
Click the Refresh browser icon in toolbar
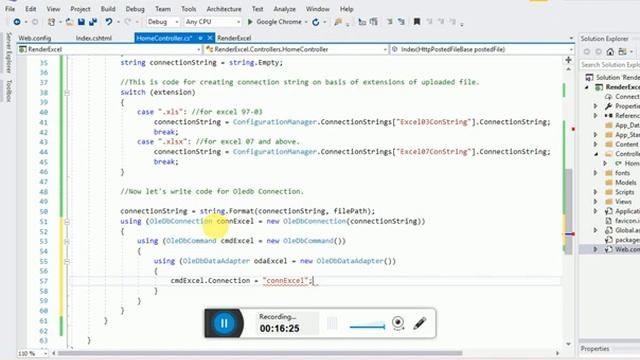coord(316,22)
